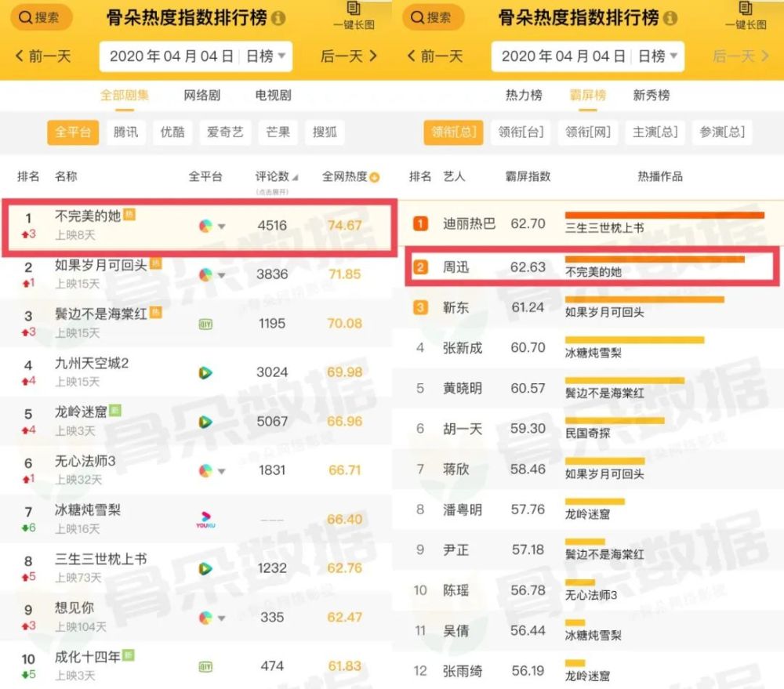Screen dimensions: 784x689
Task: Expand the platform arrow for 无心法师3
Action: [222, 472]
